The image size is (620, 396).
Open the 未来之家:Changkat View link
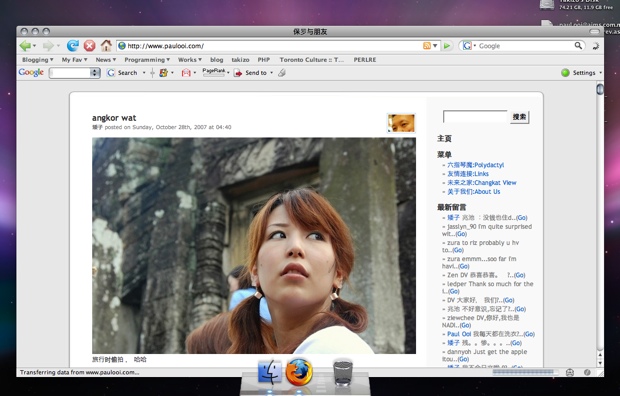coord(482,183)
